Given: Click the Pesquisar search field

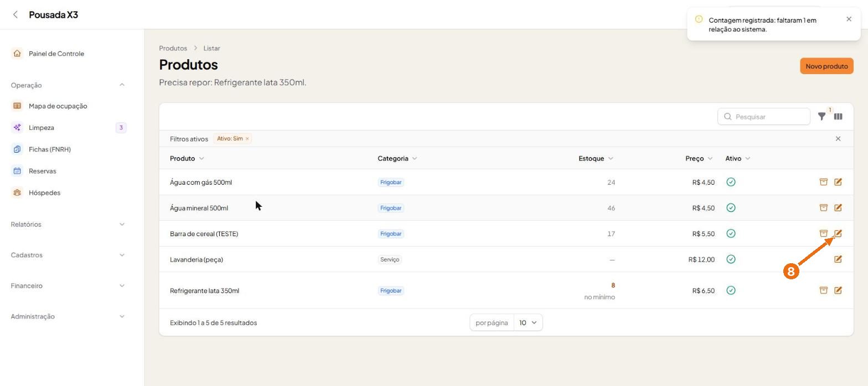Looking at the screenshot, I should (764, 117).
